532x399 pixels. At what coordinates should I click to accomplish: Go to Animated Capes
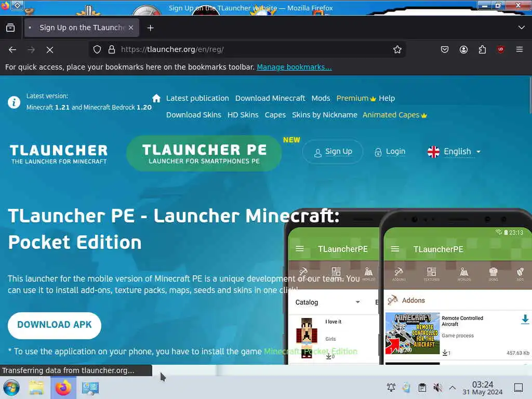click(x=395, y=115)
